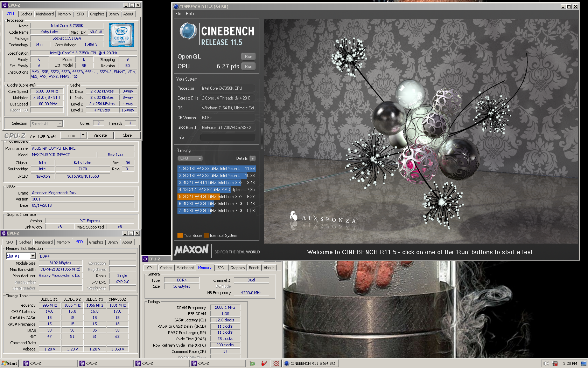Click the NB Frequency 4700.0 MHz value
This screenshot has height=368, width=588.
click(x=251, y=293)
